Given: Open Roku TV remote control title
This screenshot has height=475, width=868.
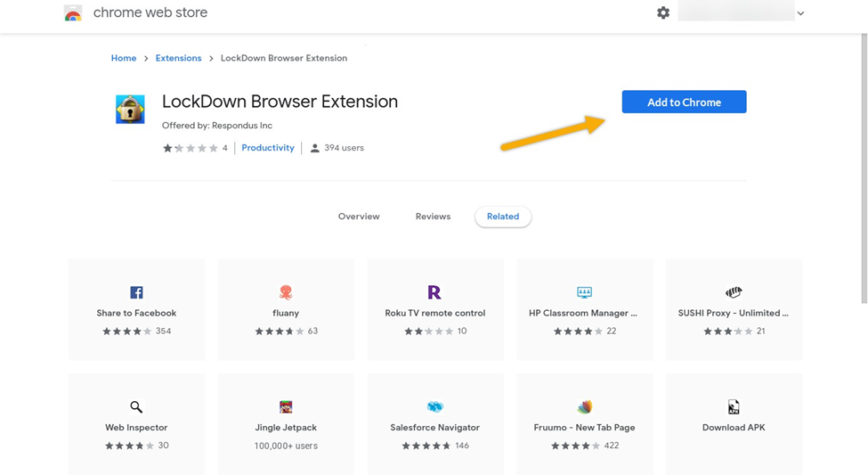Looking at the screenshot, I should click(435, 313).
